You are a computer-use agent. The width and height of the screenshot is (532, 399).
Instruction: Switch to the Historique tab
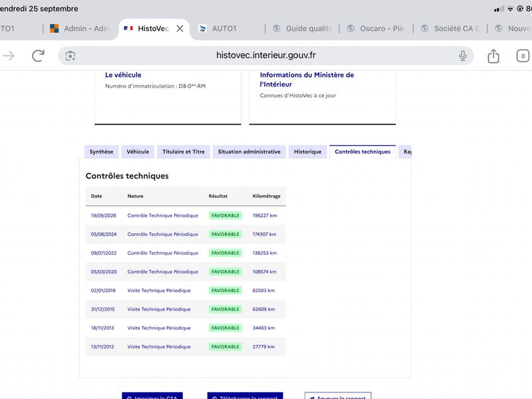(307, 152)
